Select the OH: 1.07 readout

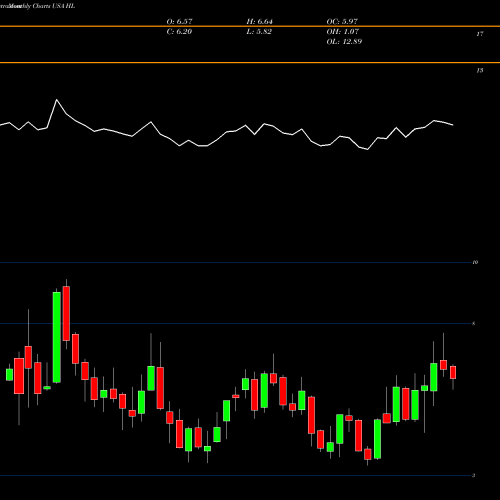[x=343, y=32]
